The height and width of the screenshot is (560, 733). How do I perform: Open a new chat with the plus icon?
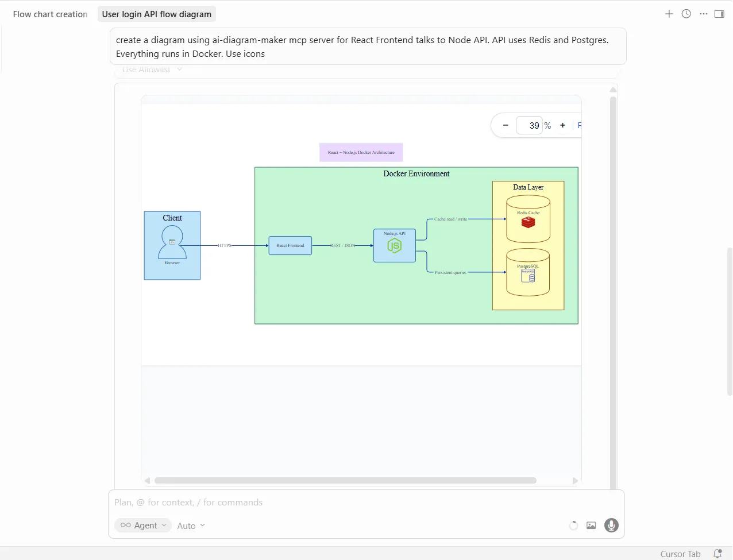tap(669, 13)
